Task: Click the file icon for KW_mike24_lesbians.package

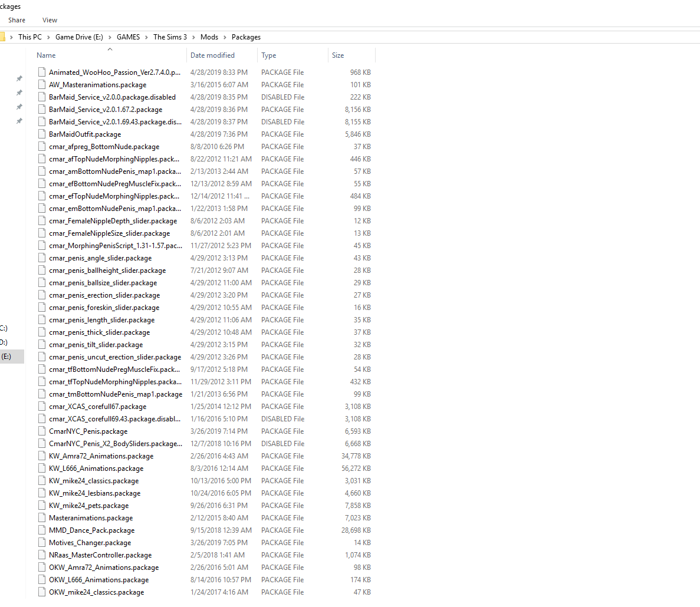Action: (41, 493)
